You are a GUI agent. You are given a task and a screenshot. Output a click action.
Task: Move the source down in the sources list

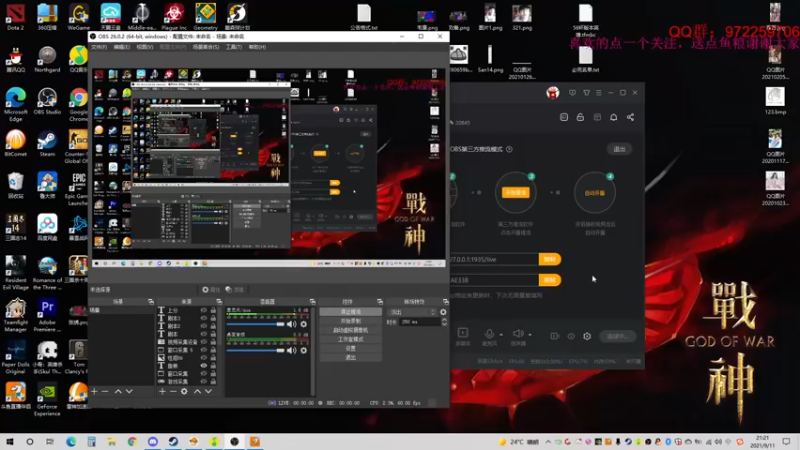click(x=208, y=391)
